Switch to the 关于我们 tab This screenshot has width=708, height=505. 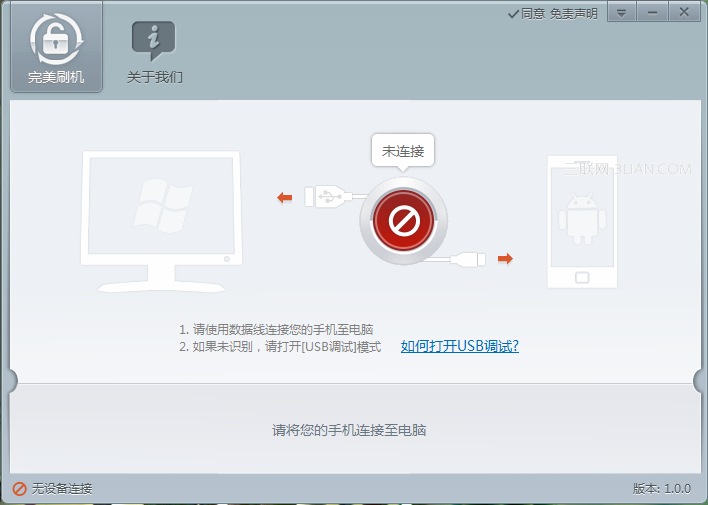[x=154, y=52]
